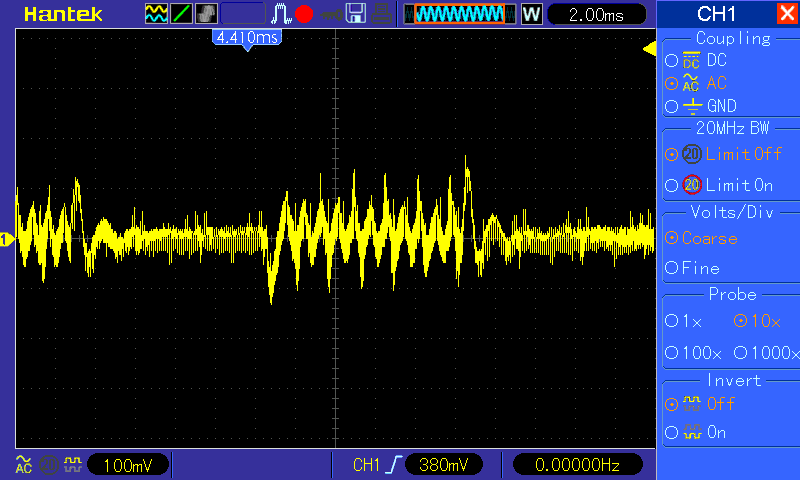Click the printer icon
This screenshot has width=800, height=480.
click(382, 14)
